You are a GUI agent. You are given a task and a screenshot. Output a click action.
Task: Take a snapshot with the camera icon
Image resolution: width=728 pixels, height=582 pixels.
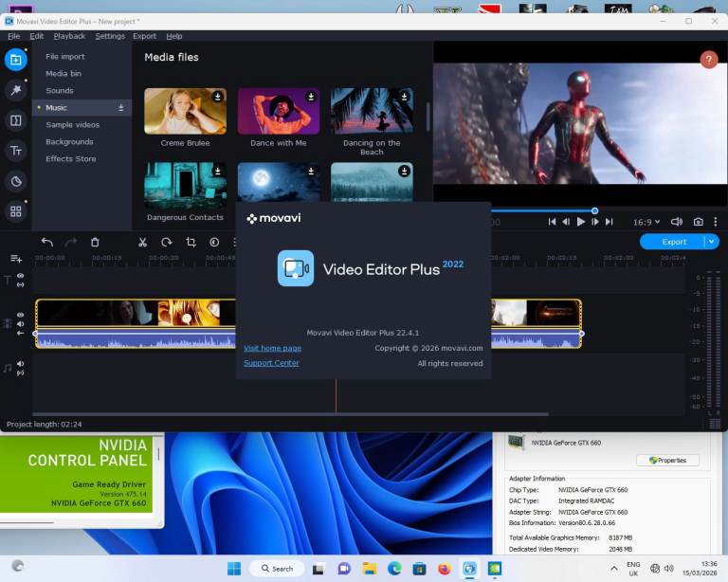(x=699, y=222)
